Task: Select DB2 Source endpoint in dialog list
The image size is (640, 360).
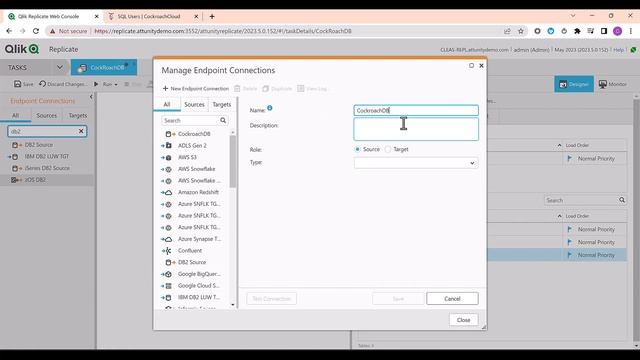Action: tap(192, 262)
